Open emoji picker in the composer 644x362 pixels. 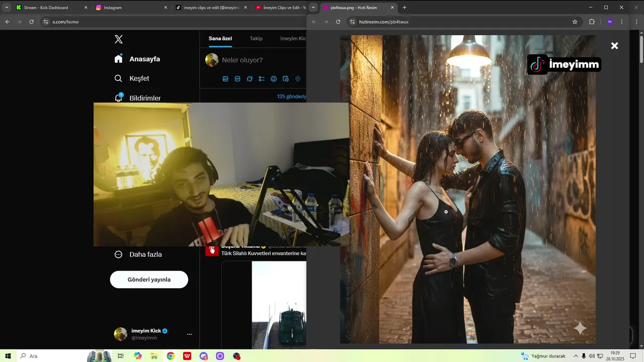[x=274, y=79]
